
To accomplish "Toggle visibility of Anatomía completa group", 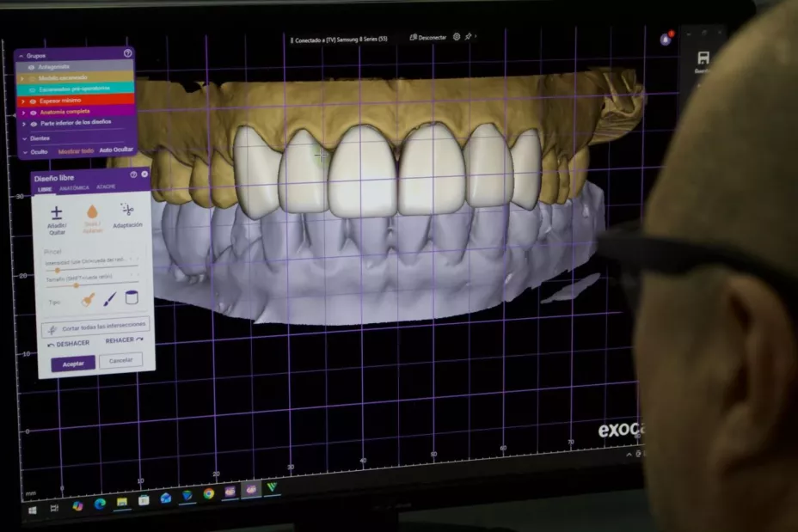I will (33, 112).
